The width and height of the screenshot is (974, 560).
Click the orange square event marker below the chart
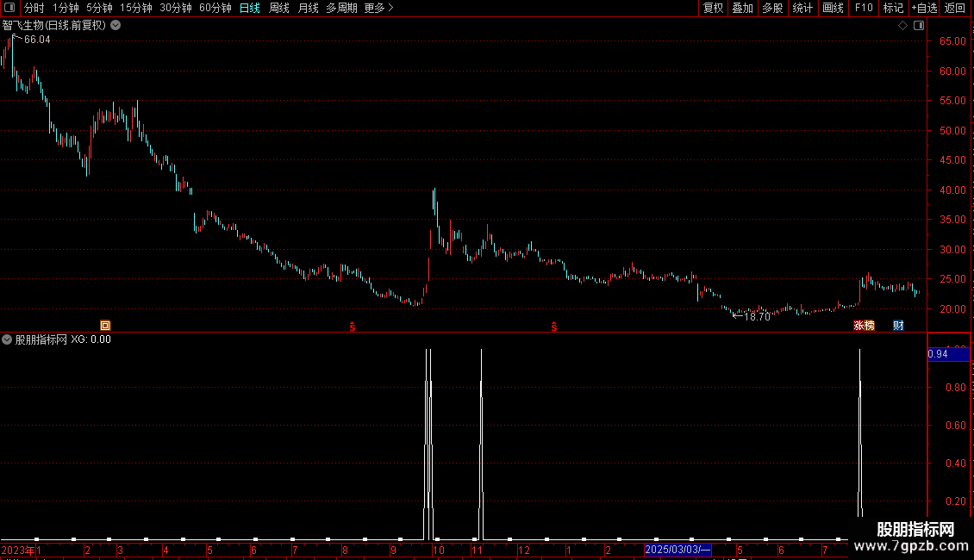[x=105, y=326]
